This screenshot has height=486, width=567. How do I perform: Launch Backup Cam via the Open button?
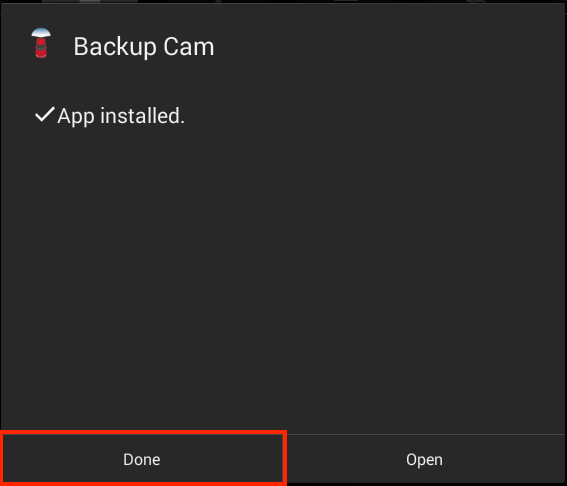pos(425,459)
